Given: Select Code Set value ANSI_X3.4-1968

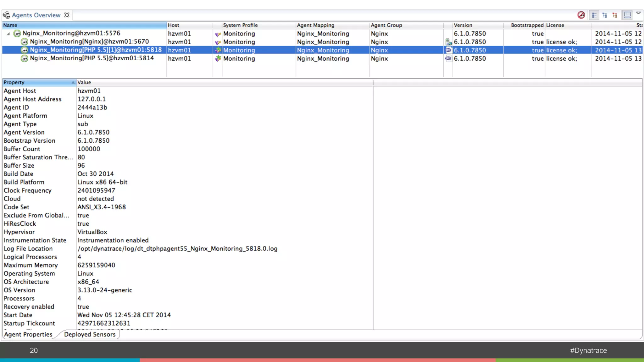Looking at the screenshot, I should pyautogui.click(x=102, y=207).
